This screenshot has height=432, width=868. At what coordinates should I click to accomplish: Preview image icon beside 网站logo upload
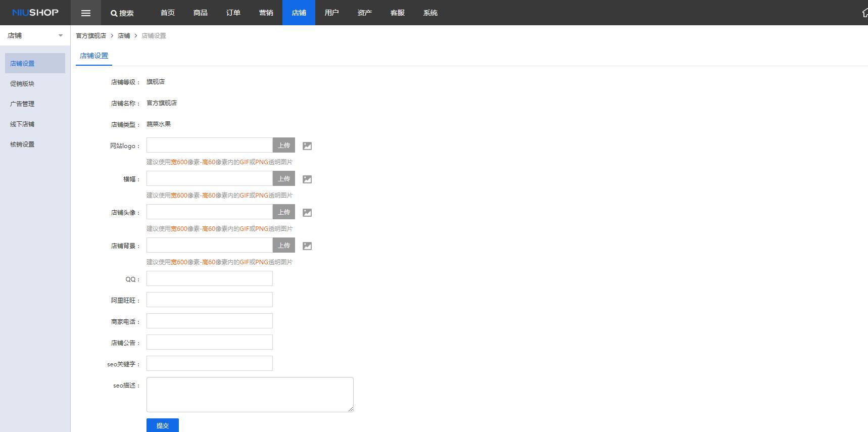pos(307,146)
